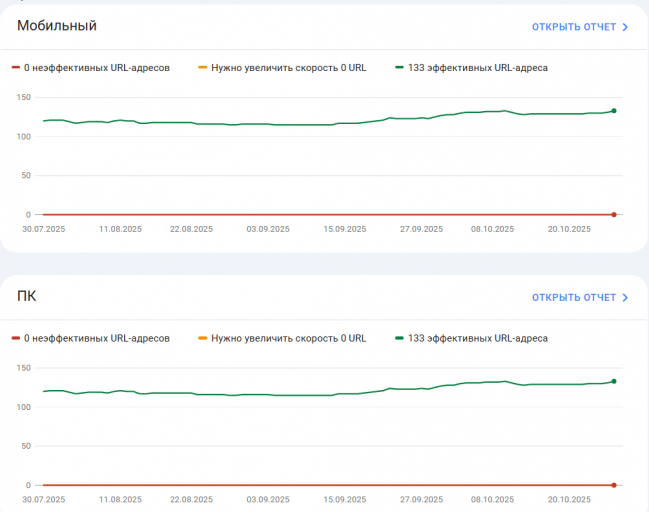Toggle the red неэффективных URL legend in ПК
The height and width of the screenshot is (512, 649).
tap(91, 338)
